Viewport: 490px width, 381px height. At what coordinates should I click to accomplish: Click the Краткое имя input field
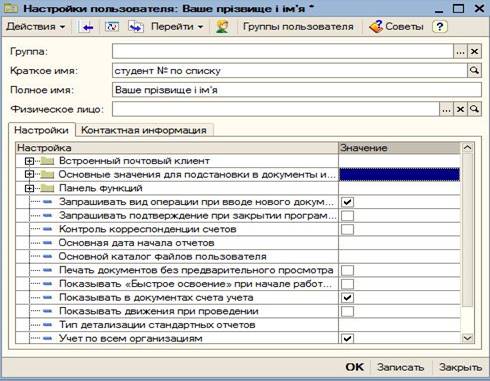pyautogui.click(x=290, y=71)
